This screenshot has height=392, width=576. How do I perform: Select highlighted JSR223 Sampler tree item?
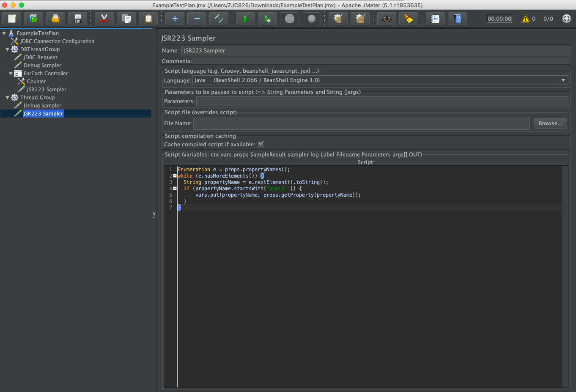(43, 113)
